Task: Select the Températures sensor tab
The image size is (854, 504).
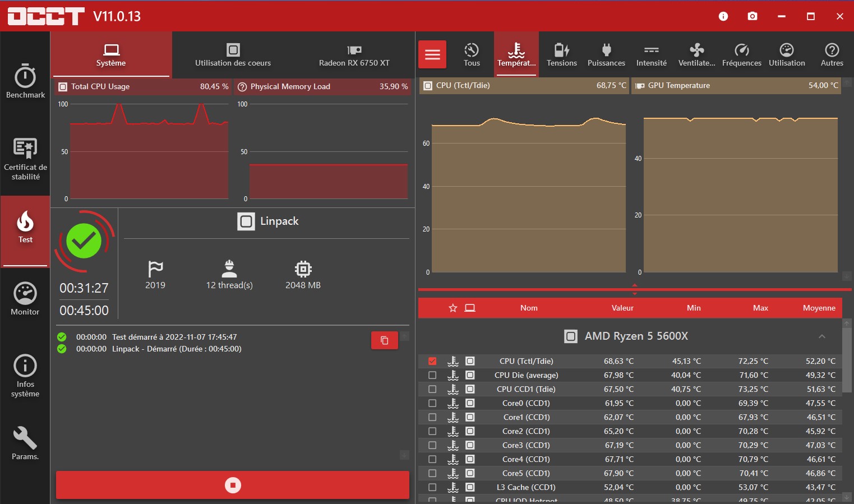Action: coord(516,54)
